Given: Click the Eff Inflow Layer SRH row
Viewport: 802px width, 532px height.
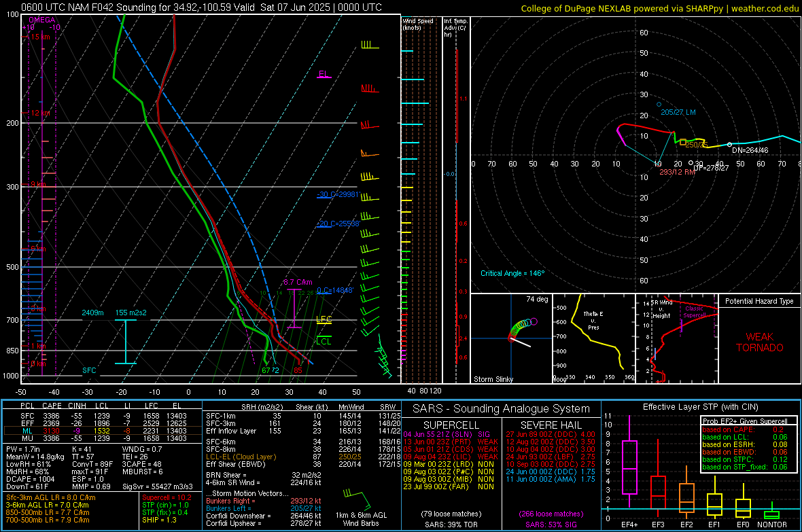Looking at the screenshot, I should click(x=303, y=431).
